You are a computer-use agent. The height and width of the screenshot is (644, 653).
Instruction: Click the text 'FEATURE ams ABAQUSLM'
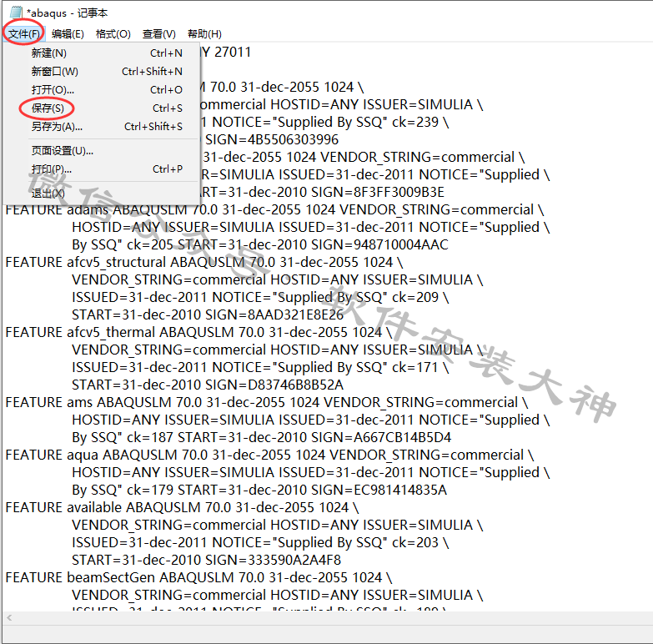88,402
